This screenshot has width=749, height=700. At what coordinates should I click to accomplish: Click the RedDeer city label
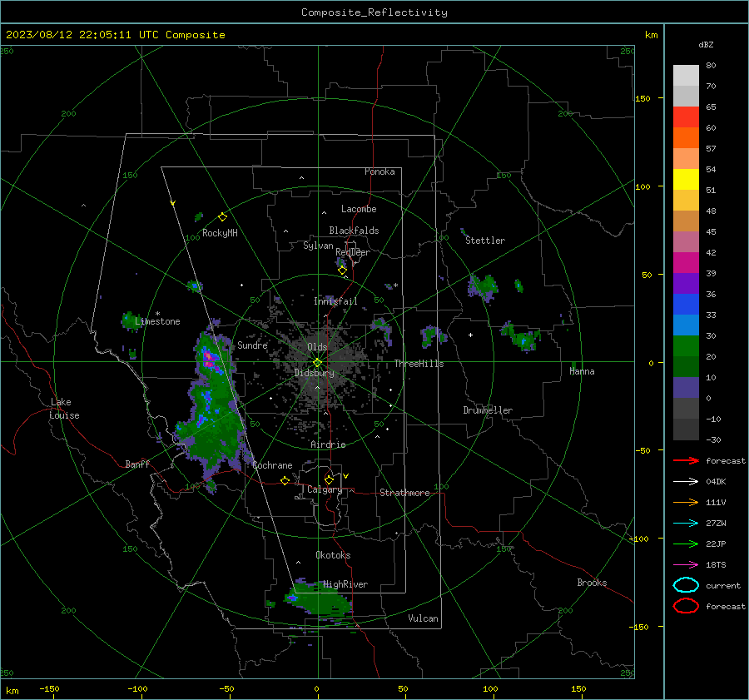(353, 252)
